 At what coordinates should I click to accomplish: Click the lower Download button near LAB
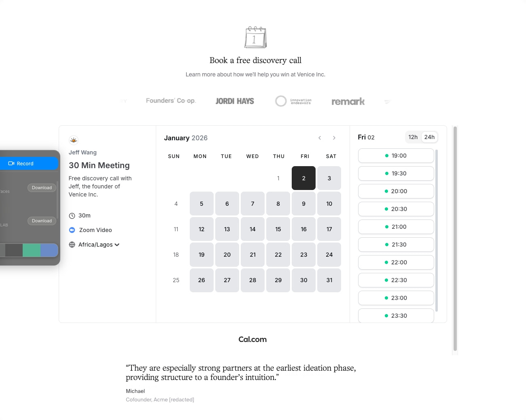click(42, 221)
